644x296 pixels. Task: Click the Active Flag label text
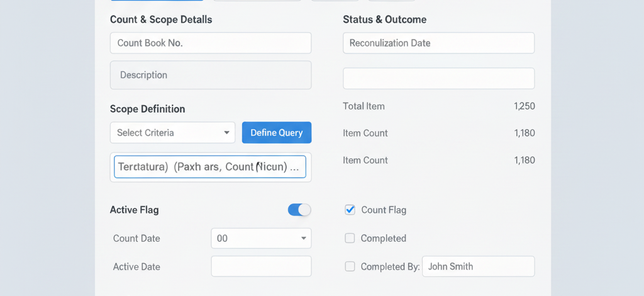(x=134, y=210)
